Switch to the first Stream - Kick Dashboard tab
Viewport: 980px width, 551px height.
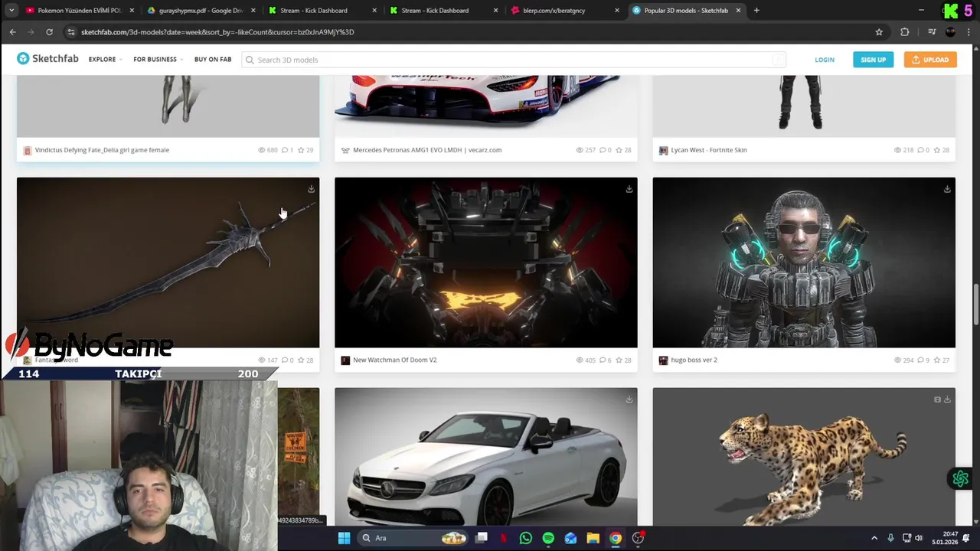[x=322, y=11]
